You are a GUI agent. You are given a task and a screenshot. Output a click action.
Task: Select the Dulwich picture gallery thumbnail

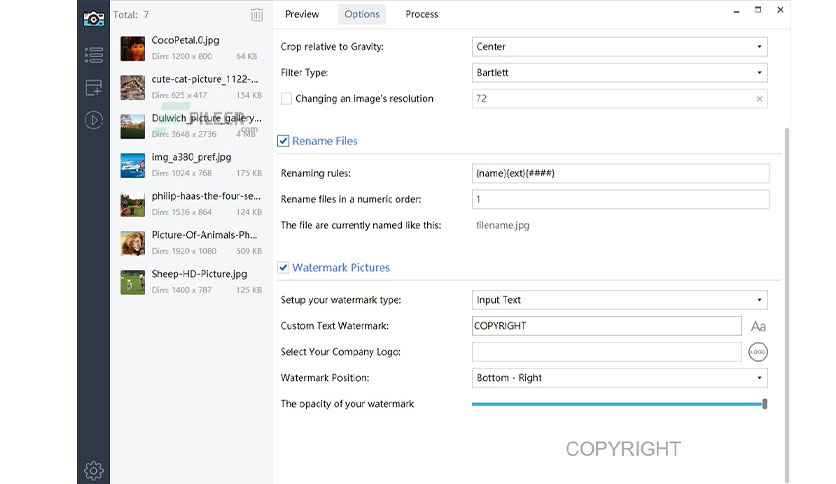[x=133, y=126]
